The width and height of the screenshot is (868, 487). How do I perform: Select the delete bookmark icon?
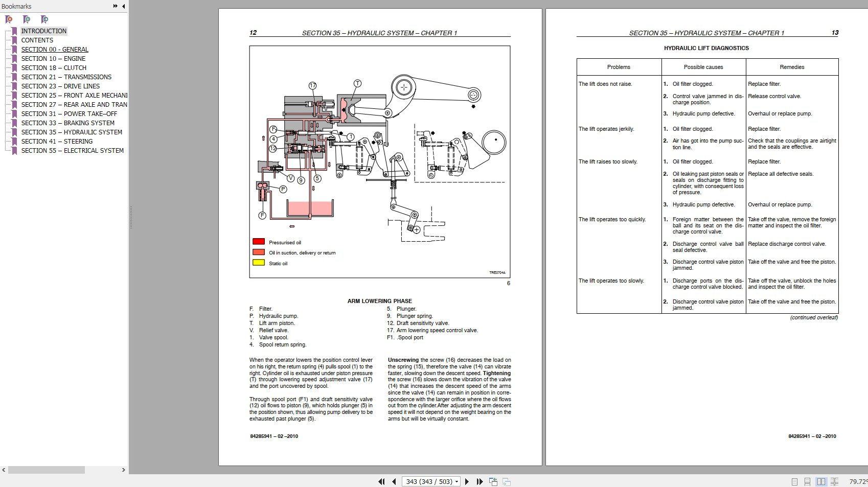(x=9, y=19)
